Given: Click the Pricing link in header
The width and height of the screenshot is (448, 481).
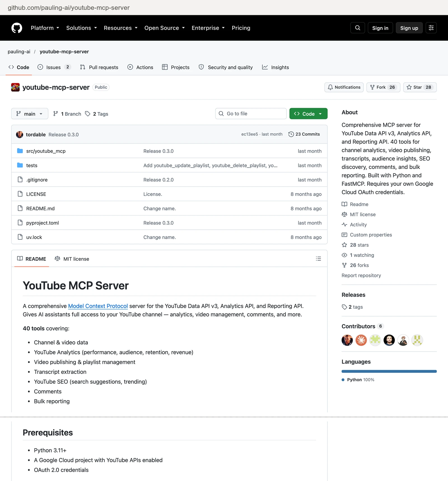Looking at the screenshot, I should [241, 28].
